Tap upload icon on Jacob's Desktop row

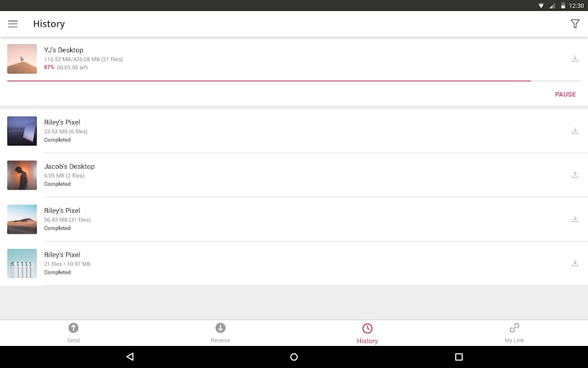point(575,175)
